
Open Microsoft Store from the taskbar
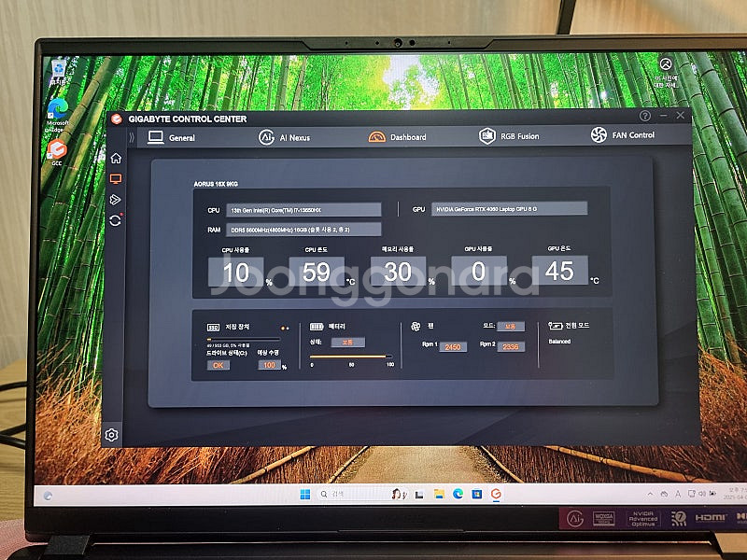pyautogui.click(x=477, y=495)
